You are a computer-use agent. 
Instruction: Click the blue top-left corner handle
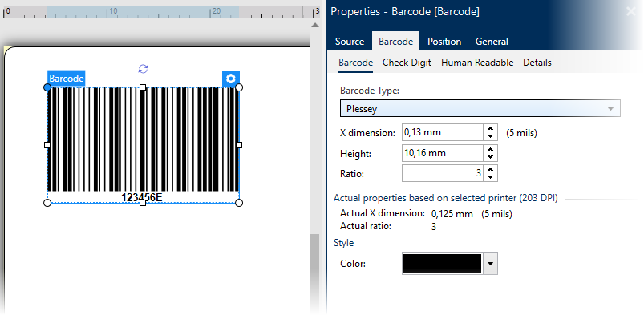pyautogui.click(x=47, y=87)
